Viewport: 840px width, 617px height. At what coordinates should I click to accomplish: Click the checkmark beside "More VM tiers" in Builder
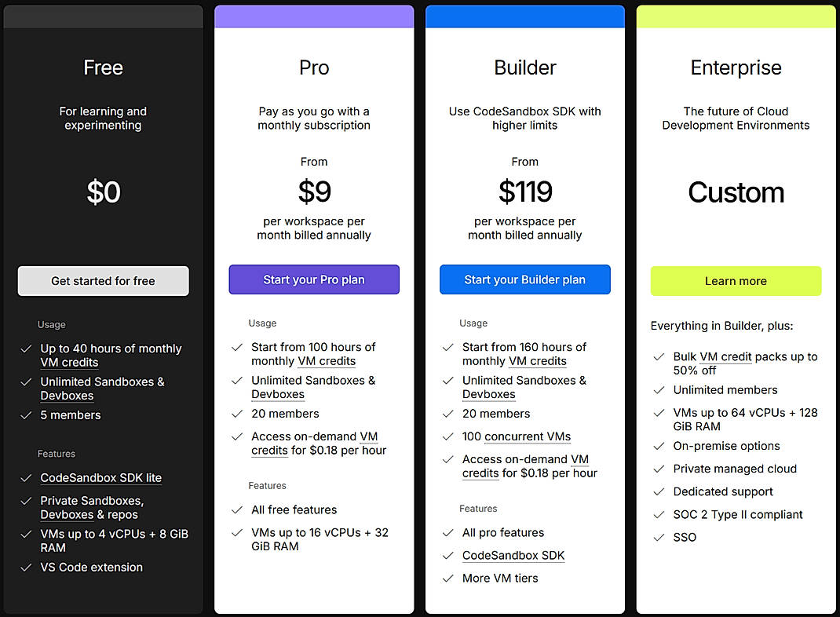pyautogui.click(x=448, y=579)
